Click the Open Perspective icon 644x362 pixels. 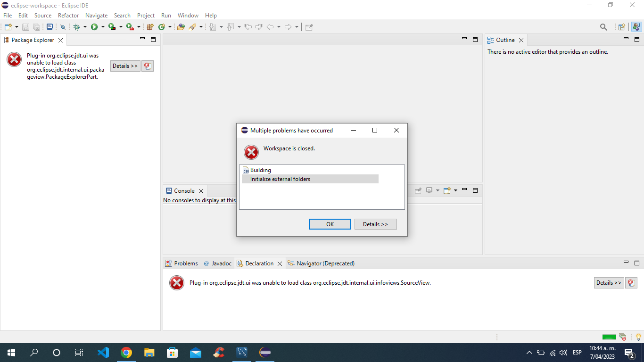(622, 27)
